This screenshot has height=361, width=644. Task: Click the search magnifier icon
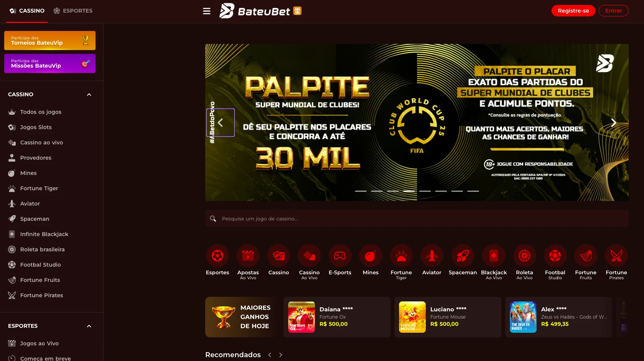pos(213,219)
